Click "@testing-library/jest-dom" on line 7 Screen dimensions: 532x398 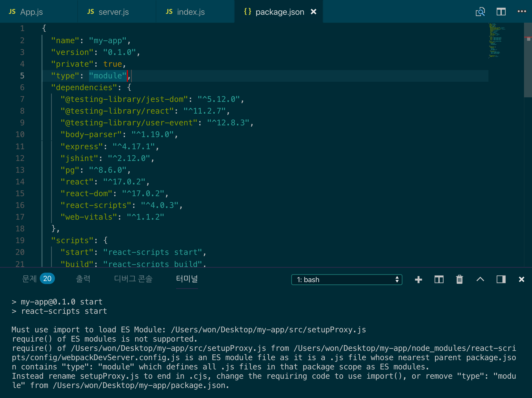124,99
